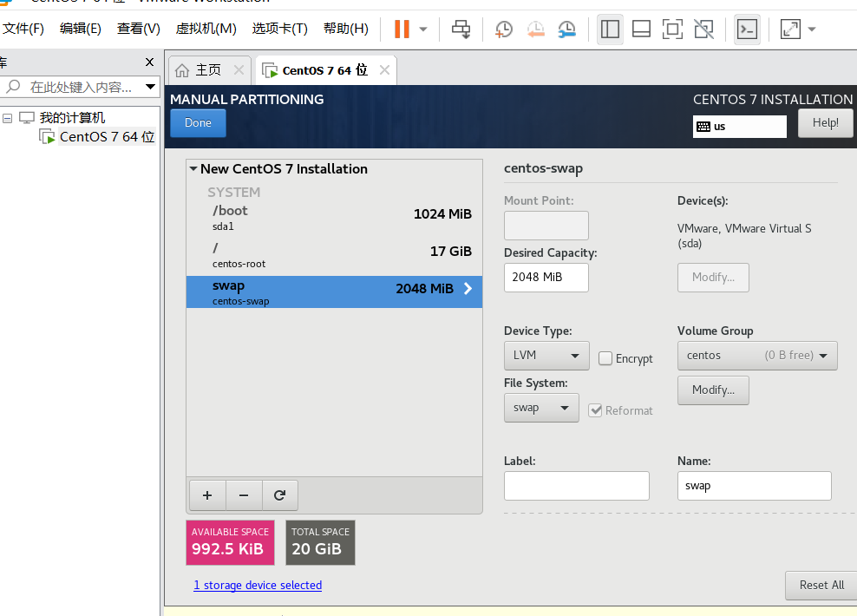Add a new mount point with plus button
857x616 pixels.
207,495
